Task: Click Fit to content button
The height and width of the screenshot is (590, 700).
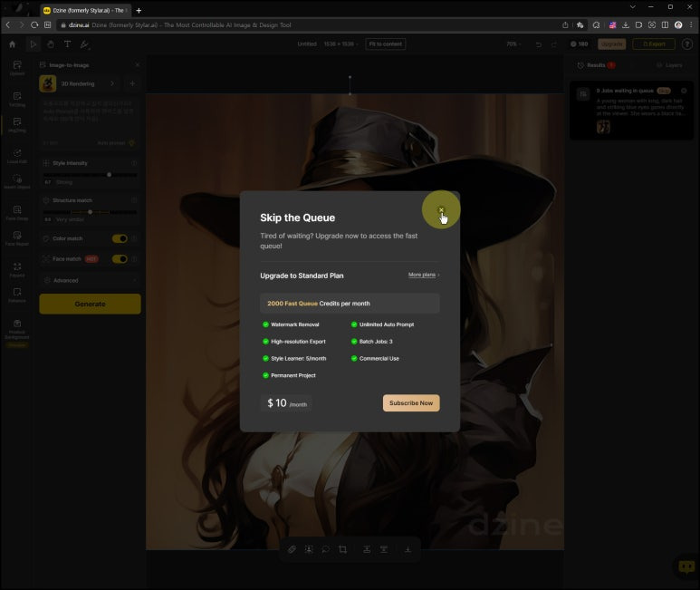Action: click(386, 44)
